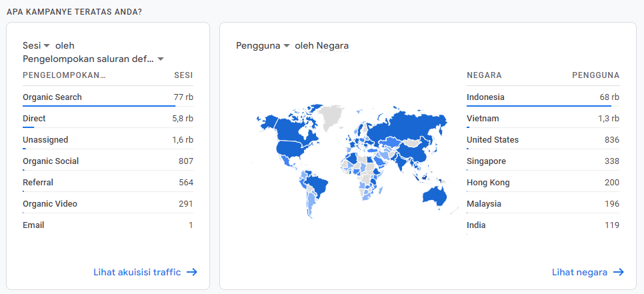
Task: Select the Direct channel row
Action: pos(108,118)
